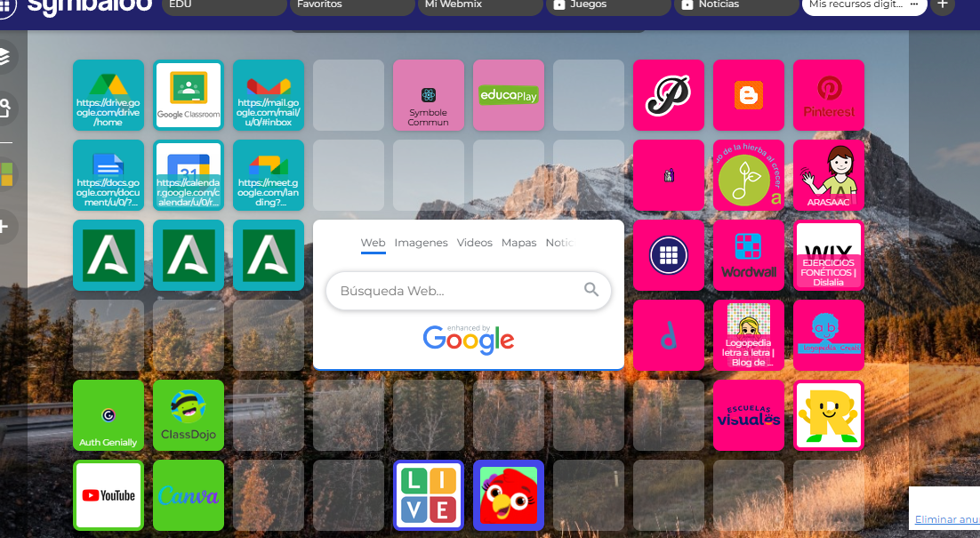Add a new webmix with plus button
980x538 pixels.
pyautogui.click(x=943, y=4)
